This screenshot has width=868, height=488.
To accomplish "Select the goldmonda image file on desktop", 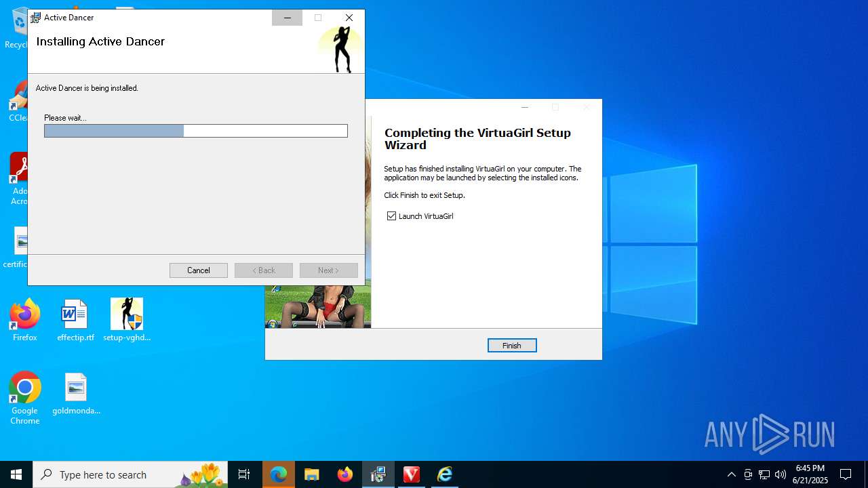I will (76, 394).
